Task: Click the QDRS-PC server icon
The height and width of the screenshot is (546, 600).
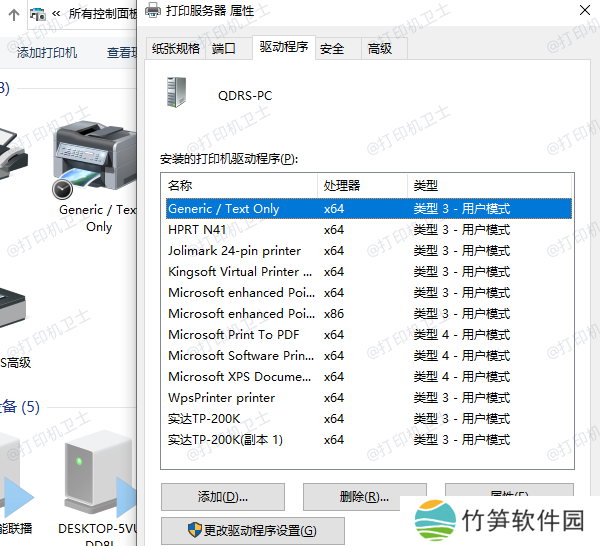Action: click(178, 94)
